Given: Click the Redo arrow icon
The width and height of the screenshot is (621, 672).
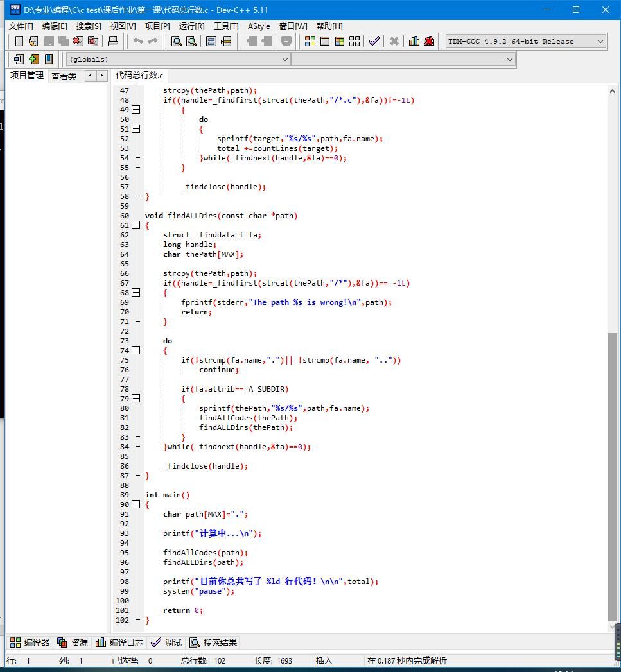Looking at the screenshot, I should tap(153, 41).
